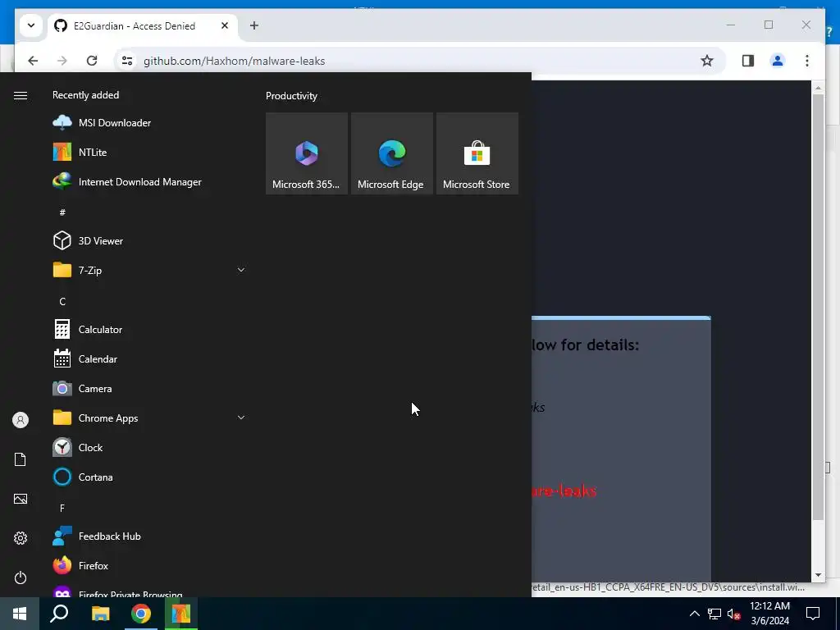840x630 pixels.
Task: Click the 'Recently added' heading
Action: point(85,95)
